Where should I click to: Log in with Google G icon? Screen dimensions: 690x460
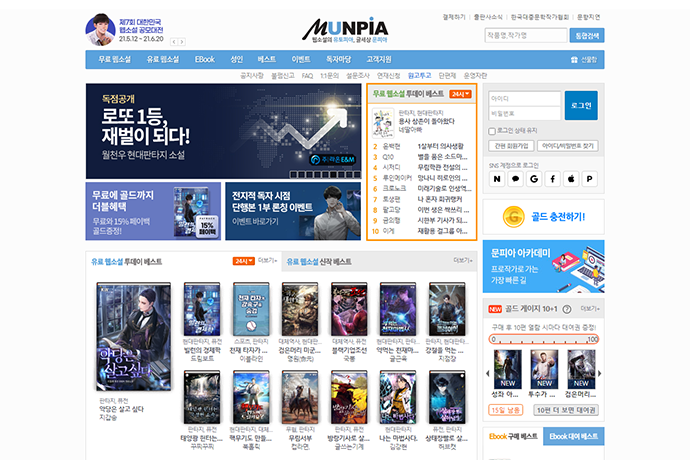tap(534, 179)
